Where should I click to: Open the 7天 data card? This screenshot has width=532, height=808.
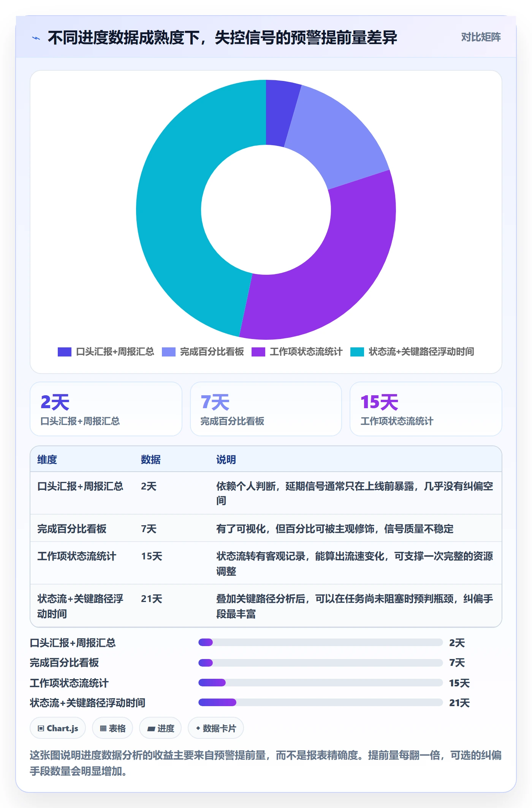point(266,409)
